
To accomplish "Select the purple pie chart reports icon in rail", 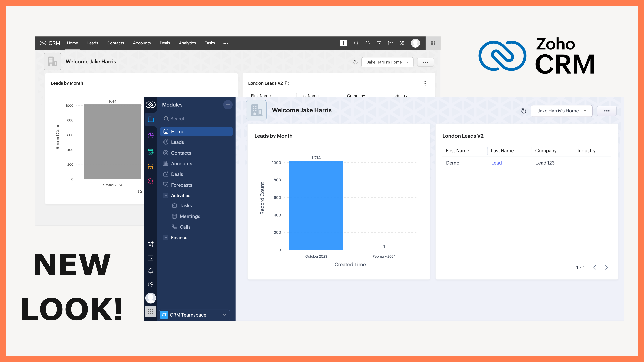I will pyautogui.click(x=150, y=135).
